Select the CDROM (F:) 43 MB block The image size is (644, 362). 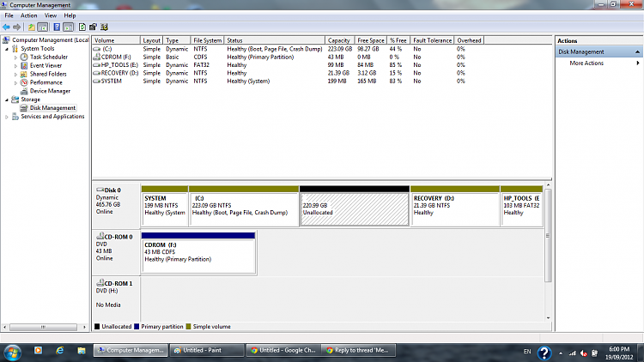(198, 253)
